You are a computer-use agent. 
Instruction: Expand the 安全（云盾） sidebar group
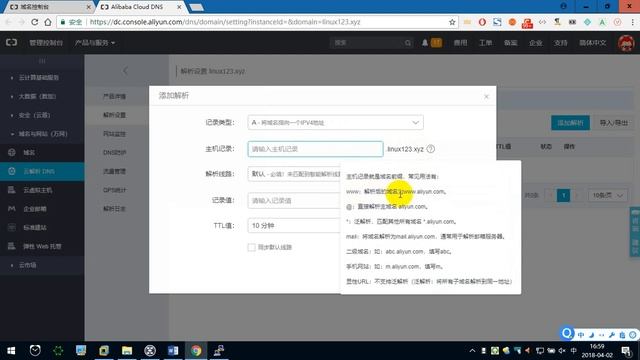[x=34, y=115]
